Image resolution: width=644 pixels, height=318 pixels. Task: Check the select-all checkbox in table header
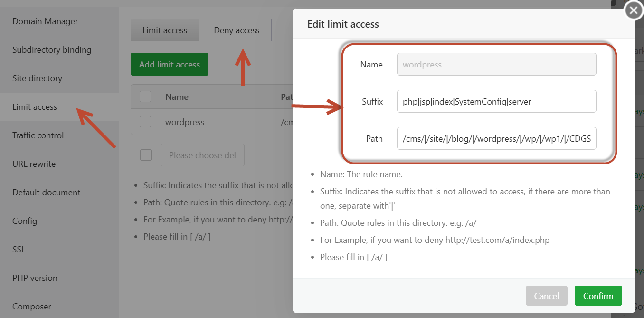coord(145,97)
